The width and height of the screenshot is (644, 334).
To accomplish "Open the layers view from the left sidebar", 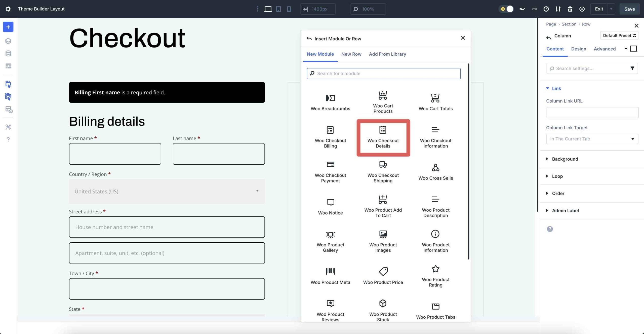I will click(x=8, y=41).
